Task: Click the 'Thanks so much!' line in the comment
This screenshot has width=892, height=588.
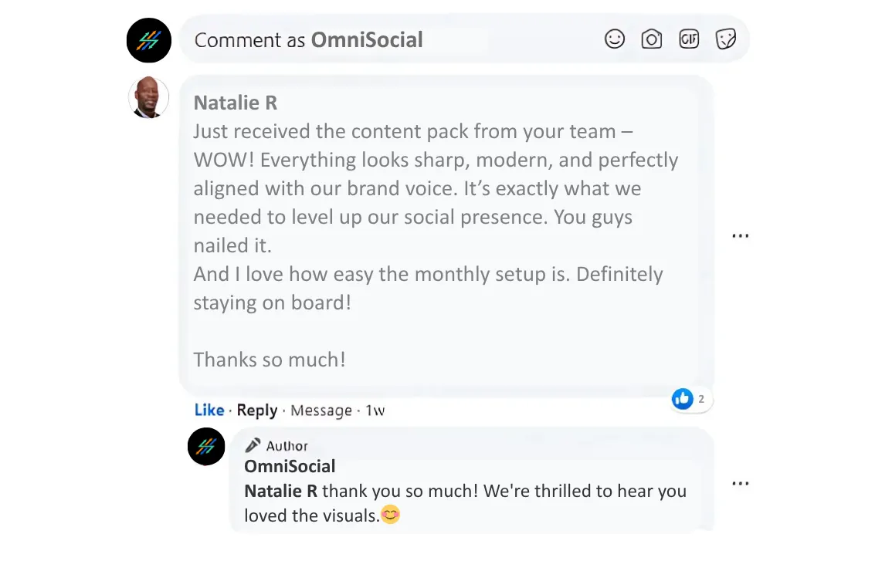Action: [270, 360]
